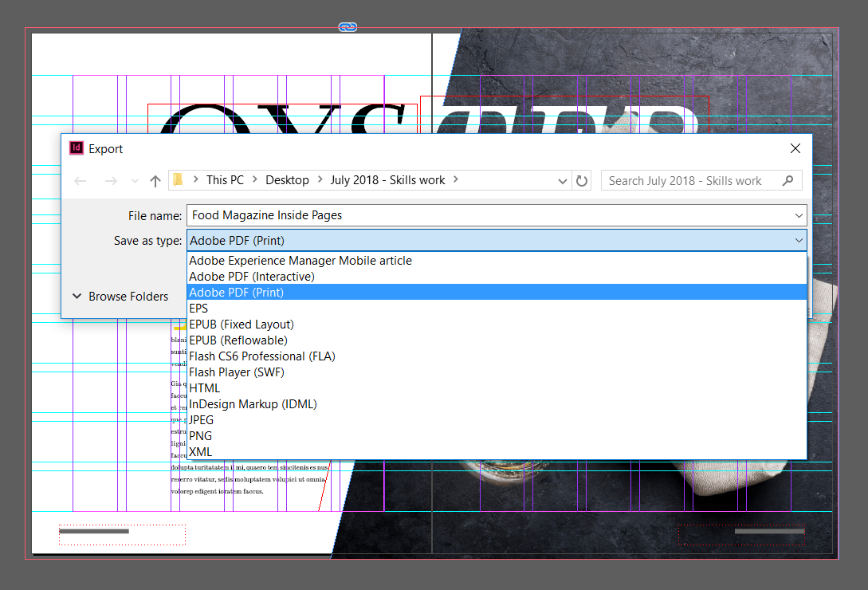This screenshot has width=868, height=590.
Task: Click the body text paragraph on left page
Action: [x=249, y=479]
